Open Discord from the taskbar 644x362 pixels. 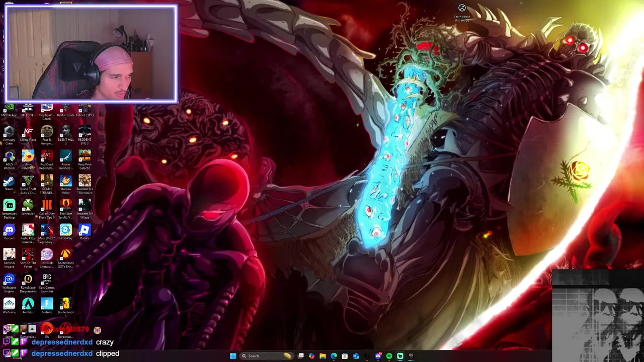[x=378, y=356]
